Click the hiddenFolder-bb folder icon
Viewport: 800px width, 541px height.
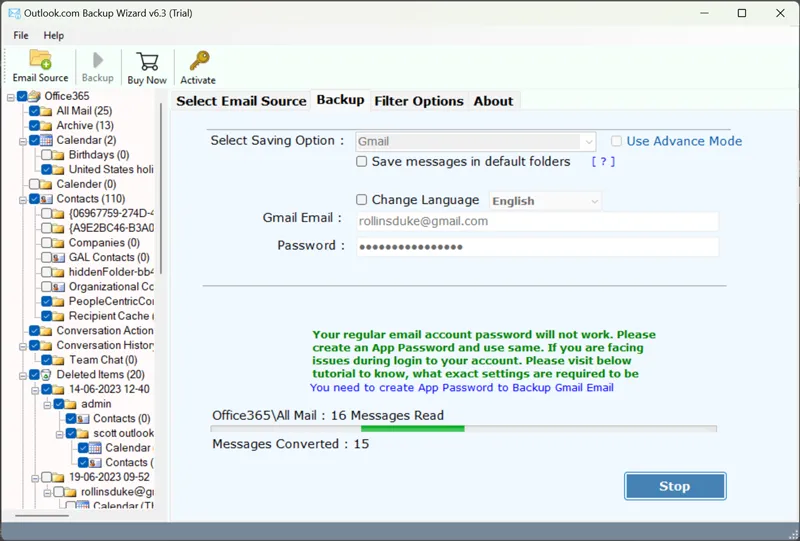point(59,272)
